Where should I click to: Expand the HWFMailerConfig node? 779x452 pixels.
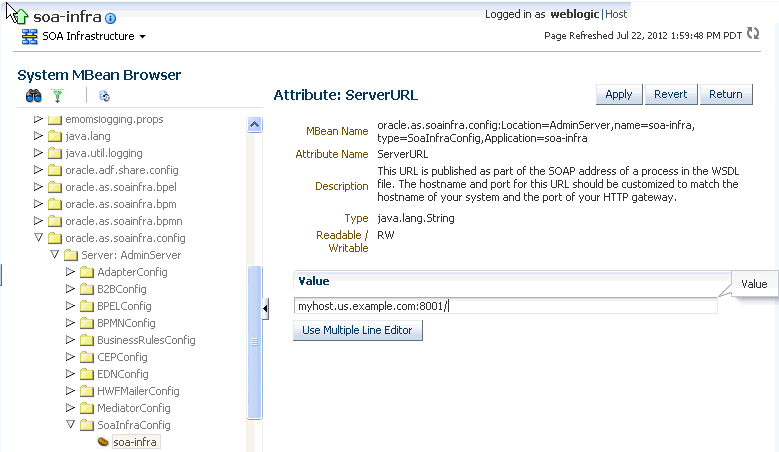tap(71, 390)
